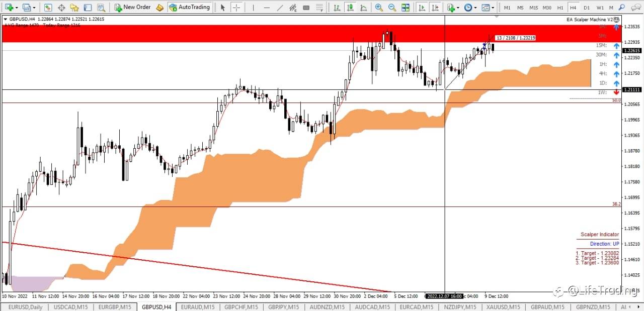Open the Market Watch window icon
The image size is (644, 311).
(48, 8)
